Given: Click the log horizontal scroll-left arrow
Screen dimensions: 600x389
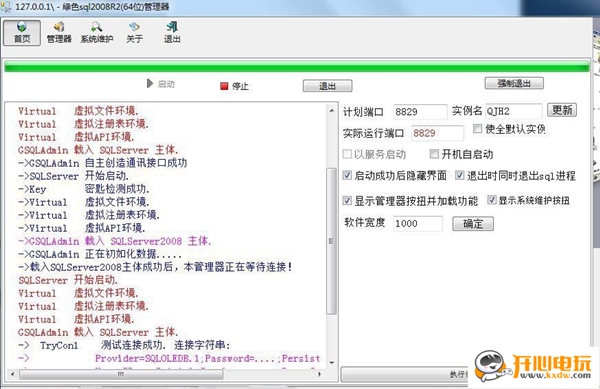Looking at the screenshot, I should point(13,374).
